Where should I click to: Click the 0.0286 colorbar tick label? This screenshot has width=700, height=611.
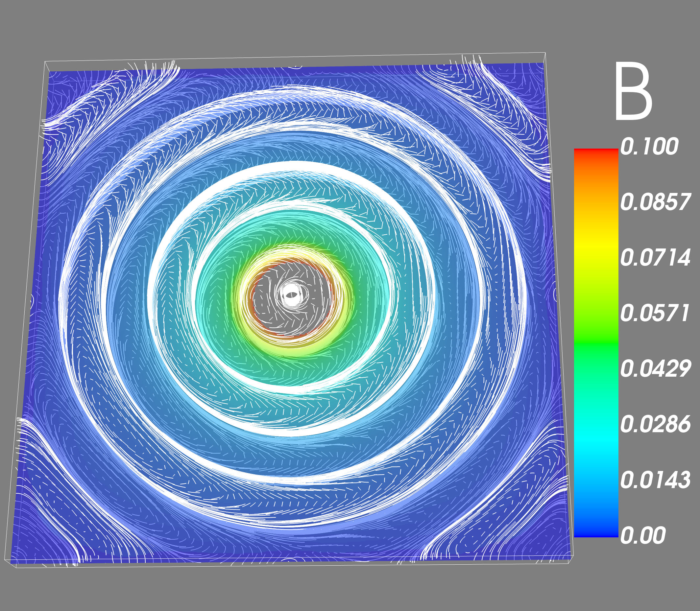(655, 425)
